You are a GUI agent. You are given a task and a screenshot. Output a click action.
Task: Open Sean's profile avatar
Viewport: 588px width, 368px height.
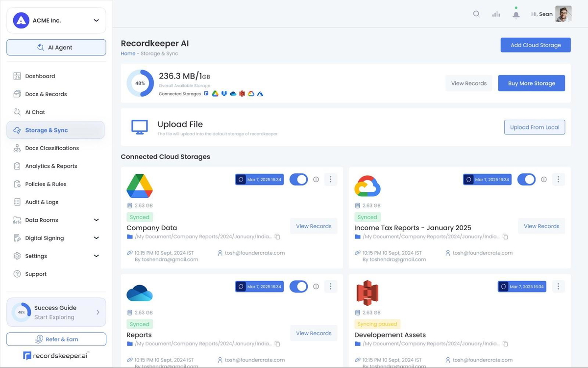(x=563, y=14)
